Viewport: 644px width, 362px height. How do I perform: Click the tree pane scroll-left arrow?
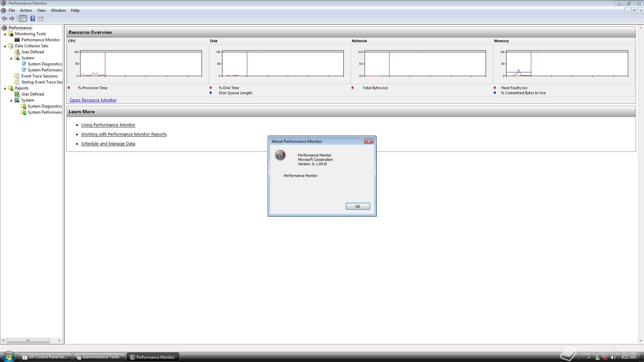[3, 341]
